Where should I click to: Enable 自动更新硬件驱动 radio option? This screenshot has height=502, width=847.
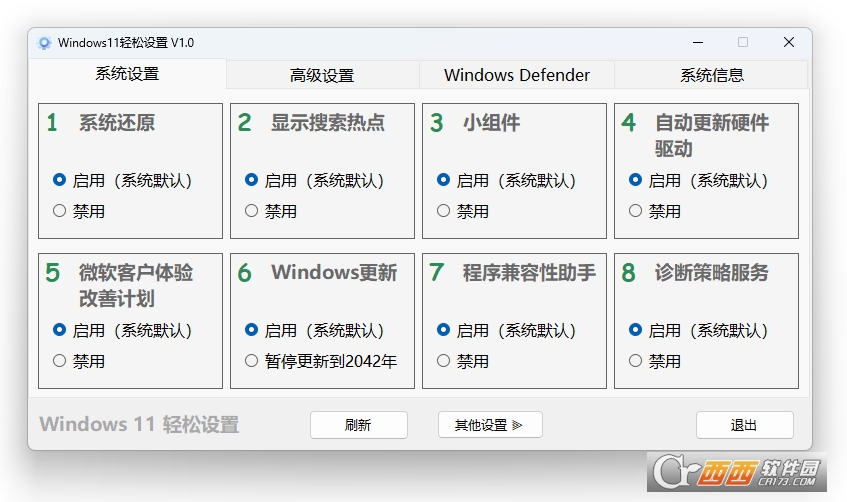tap(698, 180)
